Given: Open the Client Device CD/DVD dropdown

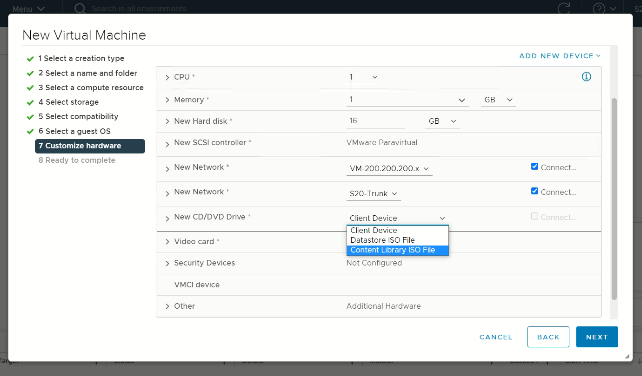Looking at the screenshot, I should 397,218.
